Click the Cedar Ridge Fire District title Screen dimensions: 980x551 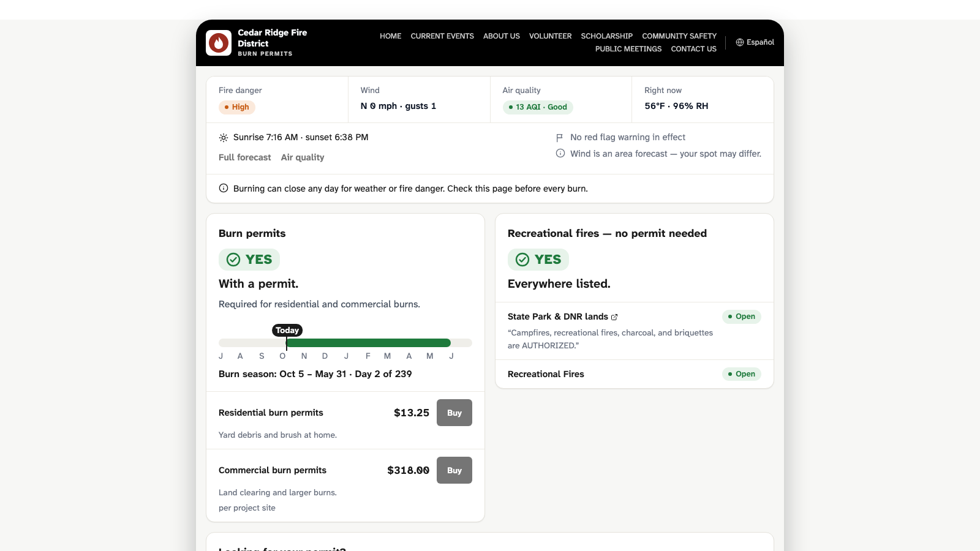coord(273,38)
